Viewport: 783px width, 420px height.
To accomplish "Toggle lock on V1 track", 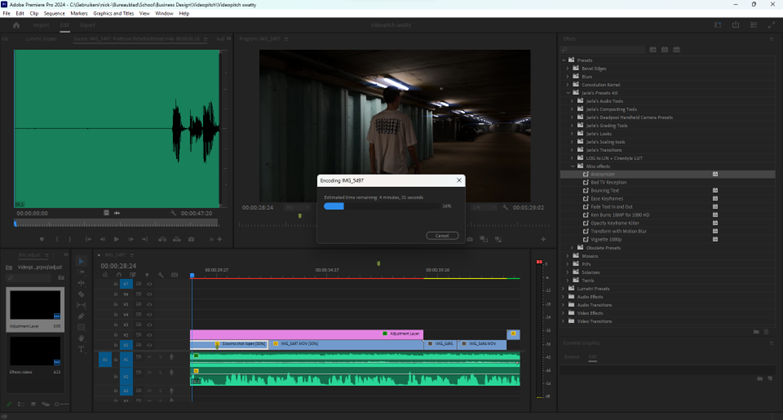I will 115,345.
